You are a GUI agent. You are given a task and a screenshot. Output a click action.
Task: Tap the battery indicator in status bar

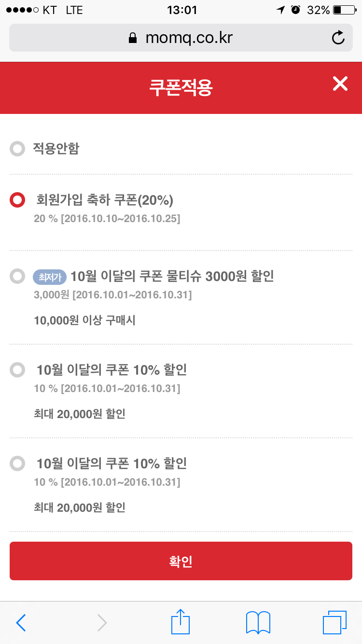(344, 10)
